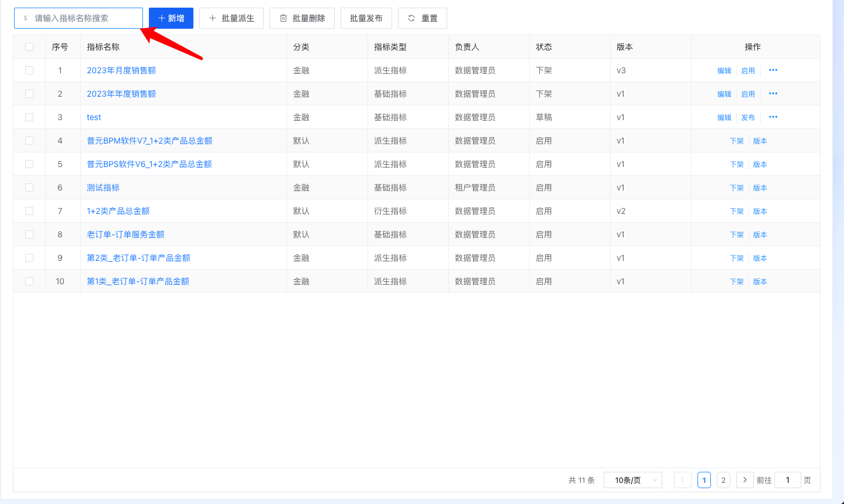Screen dimensions: 844x504
Task: Click the 重置 refresh icon button
Action: coord(422,18)
